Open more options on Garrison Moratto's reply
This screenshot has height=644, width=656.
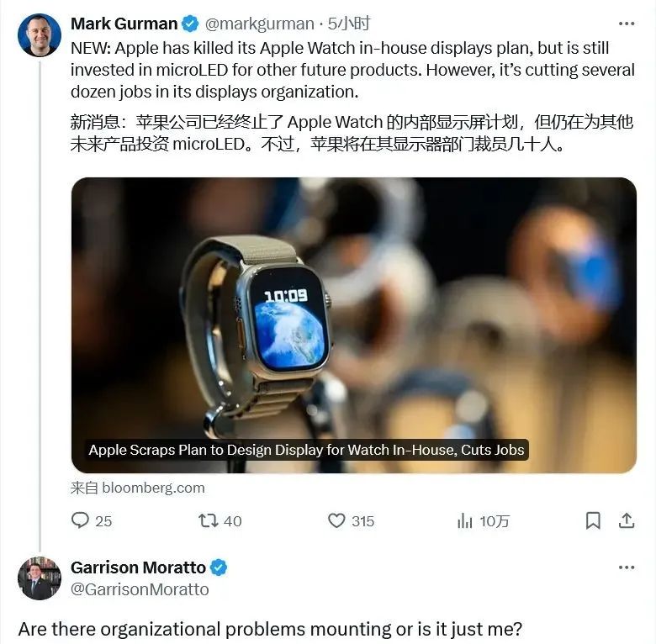click(627, 567)
